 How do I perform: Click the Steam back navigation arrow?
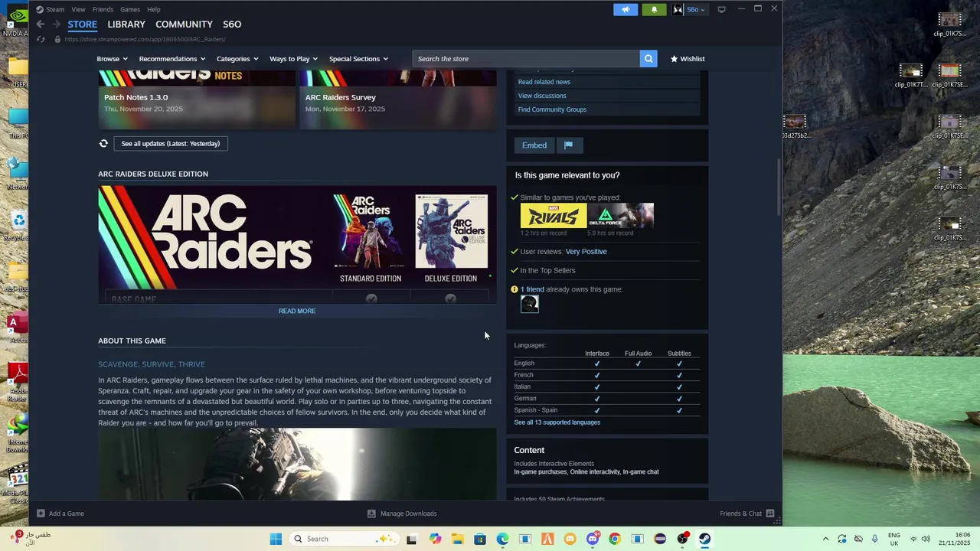pos(41,24)
